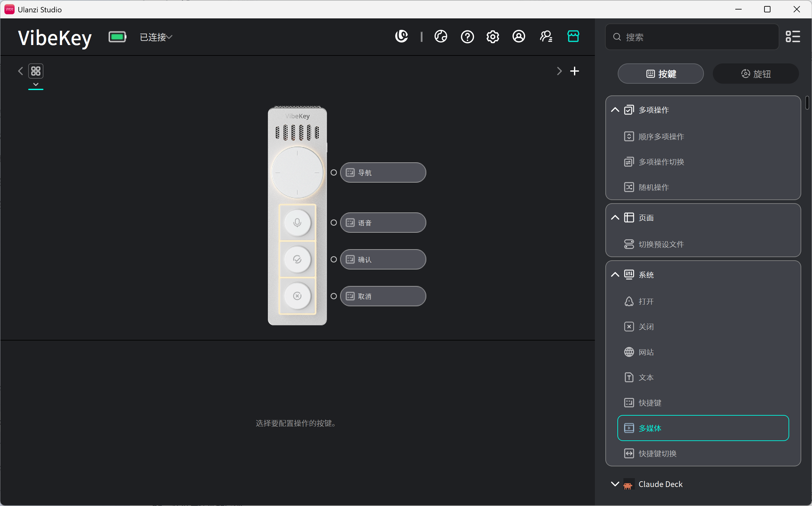Minimize the Ulanzi Studio window
812x506 pixels.
coord(738,10)
